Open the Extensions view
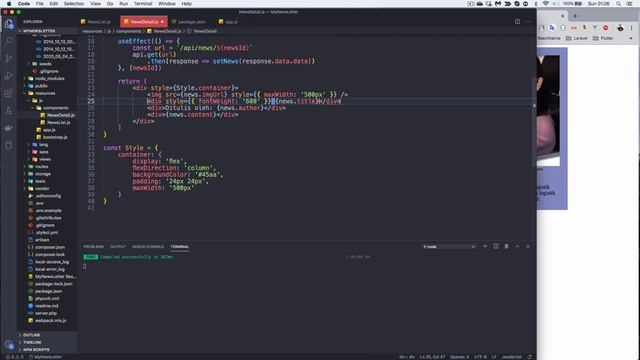Viewport: 640px width, 360px height. point(9,93)
